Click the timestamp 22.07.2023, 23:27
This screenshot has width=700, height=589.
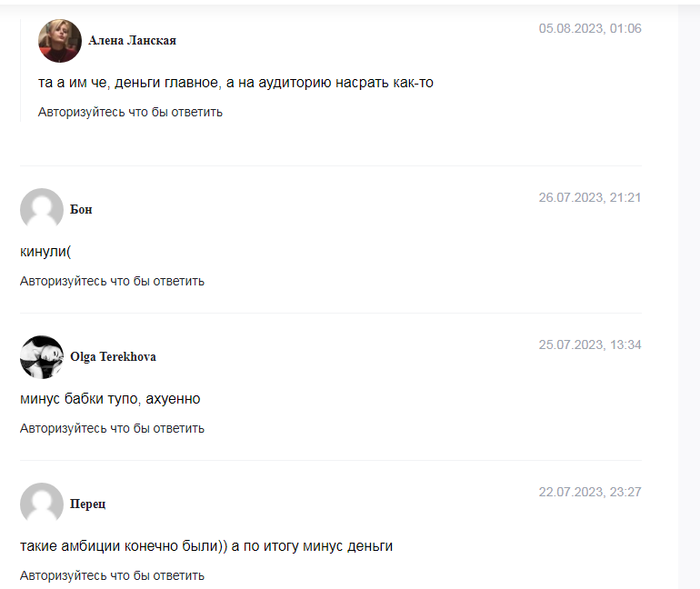590,492
